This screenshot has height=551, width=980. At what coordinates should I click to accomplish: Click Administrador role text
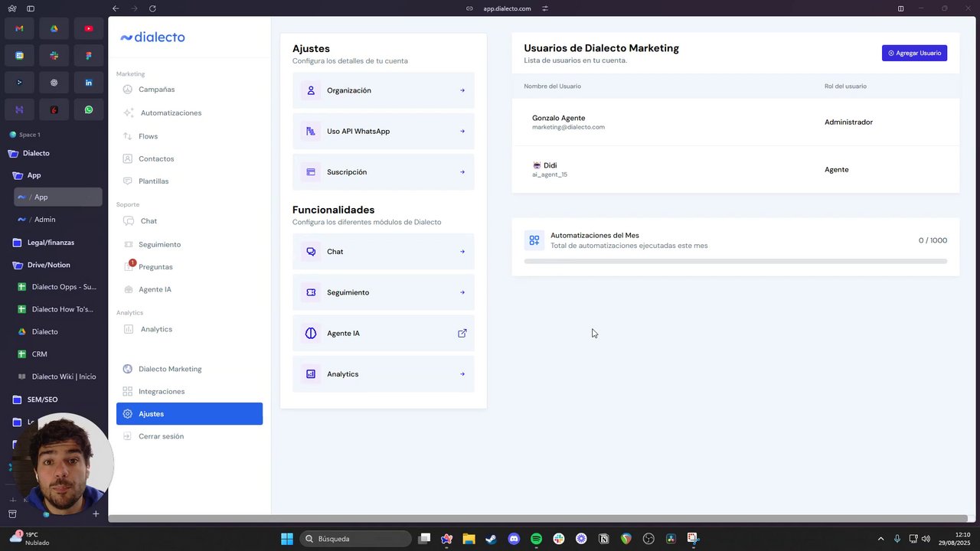click(848, 122)
